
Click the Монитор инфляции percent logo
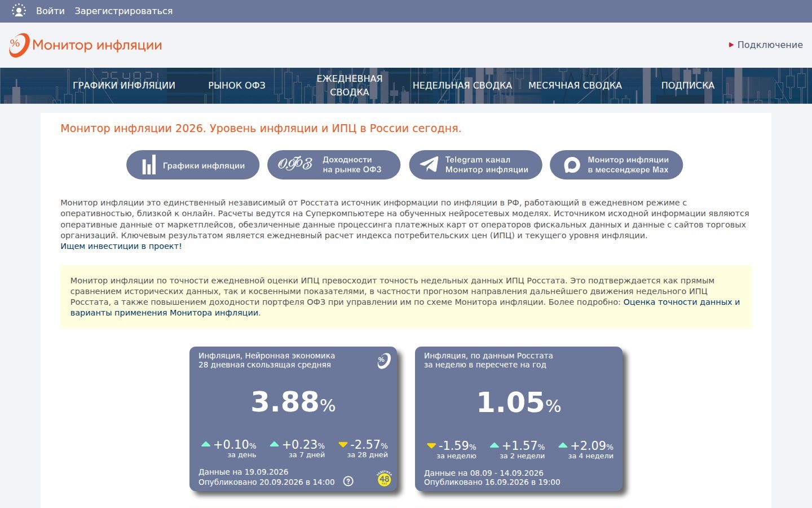pos(19,45)
